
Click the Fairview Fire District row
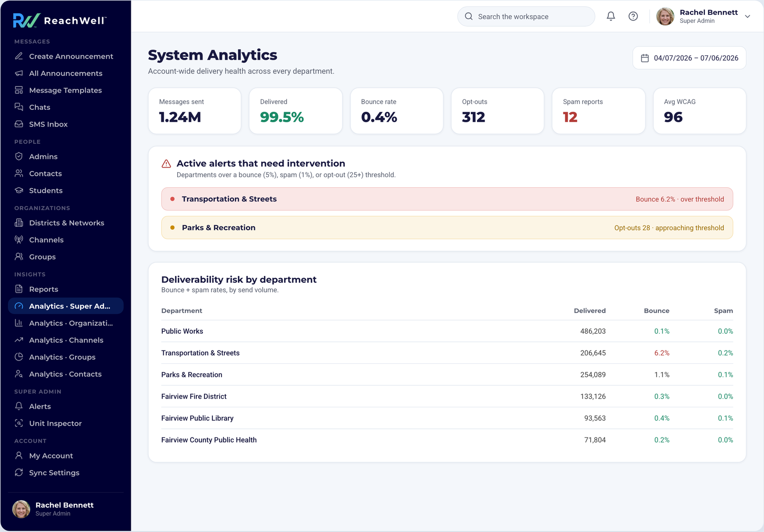[447, 396]
